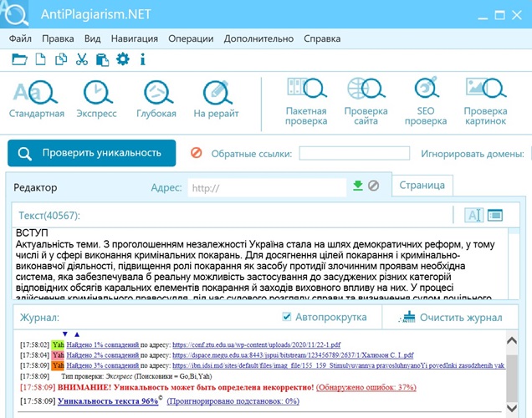The width and height of the screenshot is (532, 418).
Task: Expand the journal with the up triangle
Action: click(x=77, y=334)
